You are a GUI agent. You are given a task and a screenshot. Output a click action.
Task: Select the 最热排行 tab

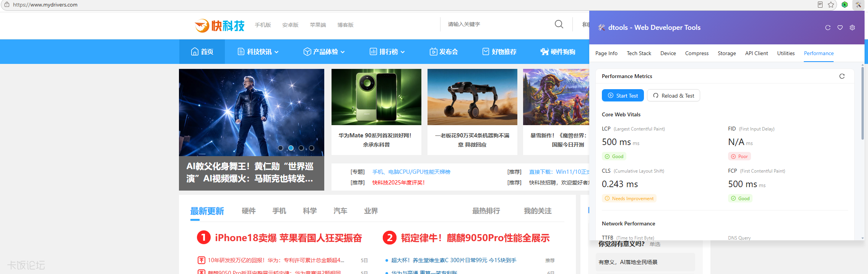coord(486,211)
